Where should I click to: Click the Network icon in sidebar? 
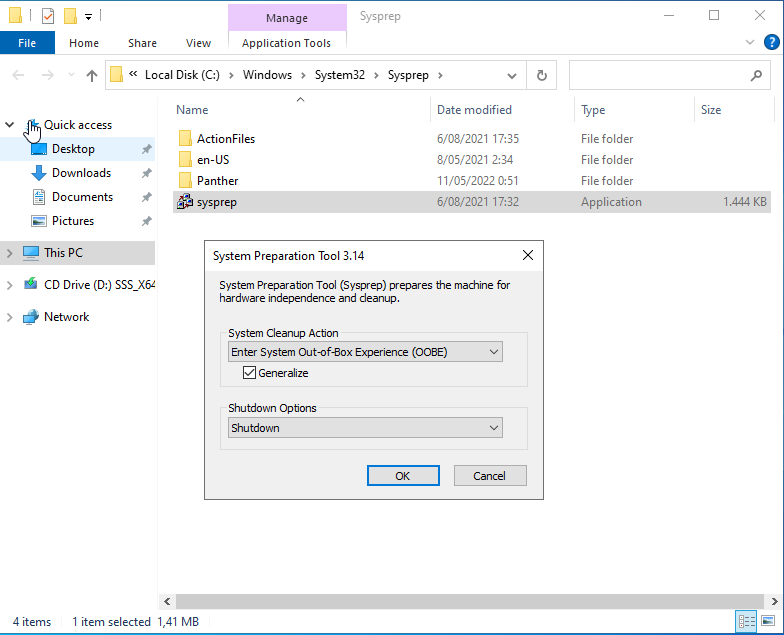[30, 317]
